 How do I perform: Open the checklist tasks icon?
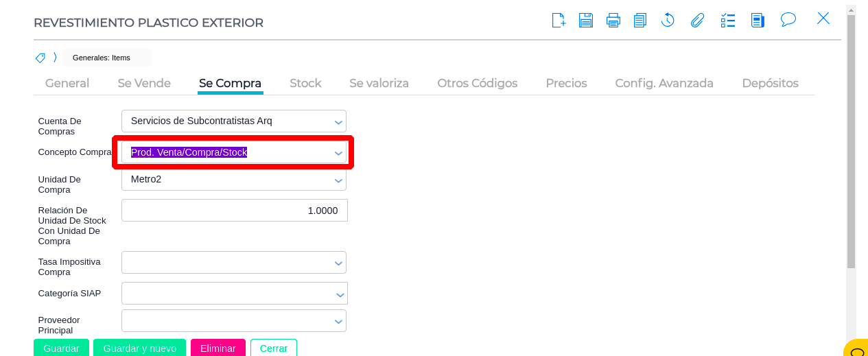728,20
